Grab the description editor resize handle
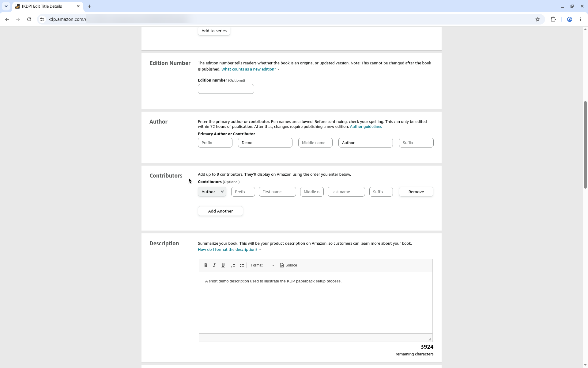588x368 pixels. (430, 339)
